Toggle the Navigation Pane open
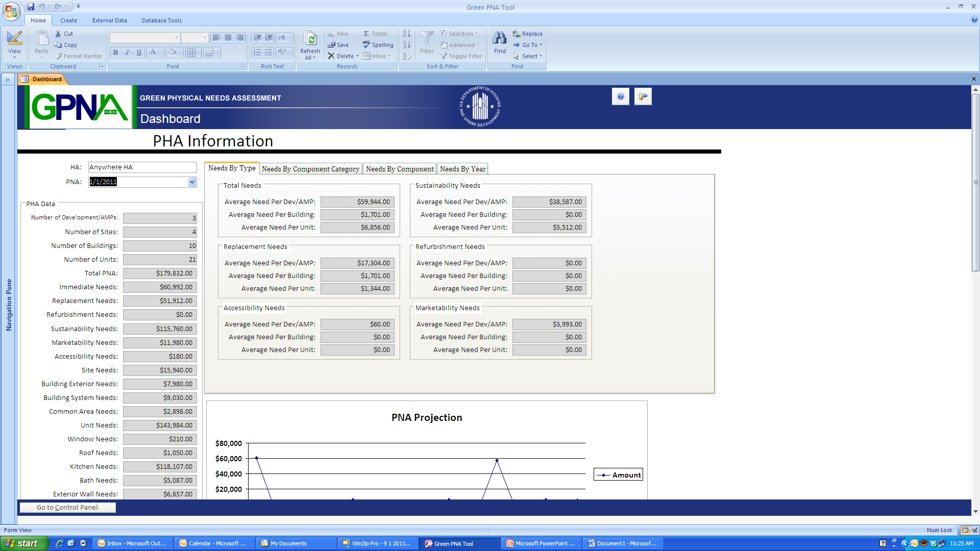980x551 pixels. [8, 80]
